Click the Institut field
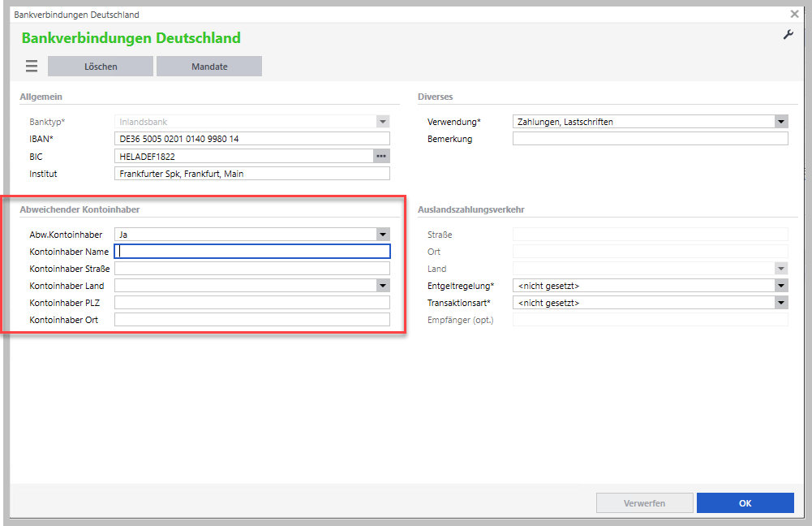The image size is (812, 526). coord(251,174)
